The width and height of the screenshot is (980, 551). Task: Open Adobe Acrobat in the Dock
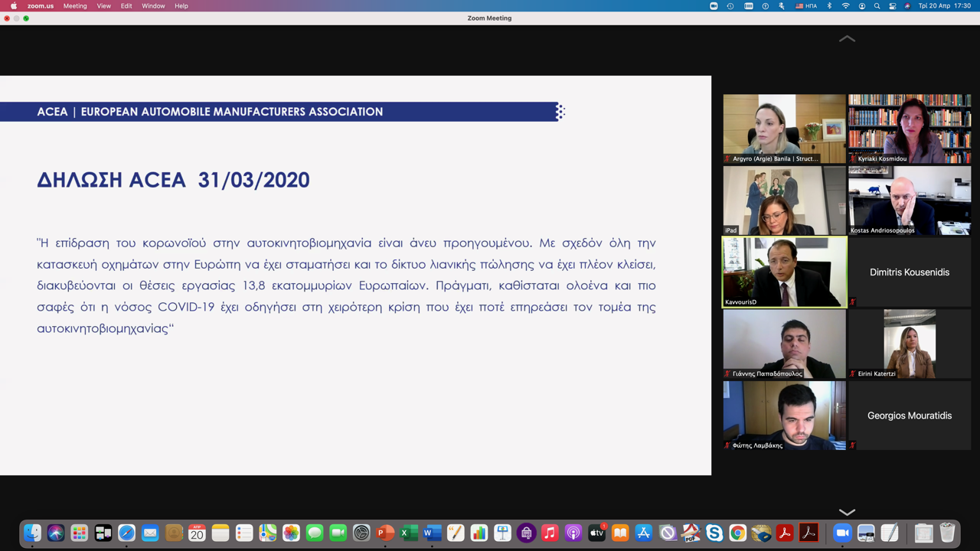pyautogui.click(x=785, y=533)
